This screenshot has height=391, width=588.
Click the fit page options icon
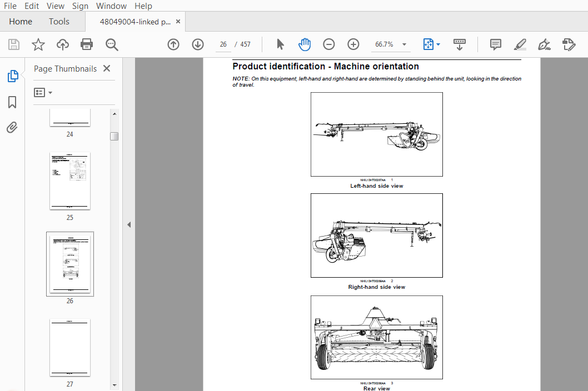point(428,44)
